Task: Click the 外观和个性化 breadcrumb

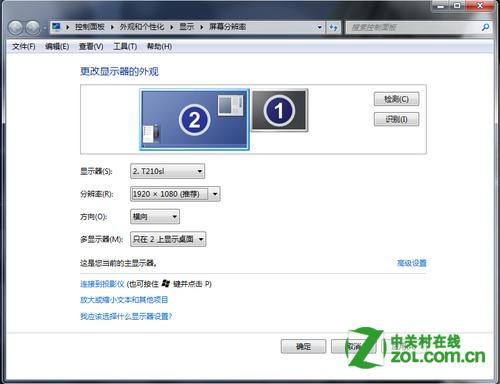Action: (x=142, y=27)
